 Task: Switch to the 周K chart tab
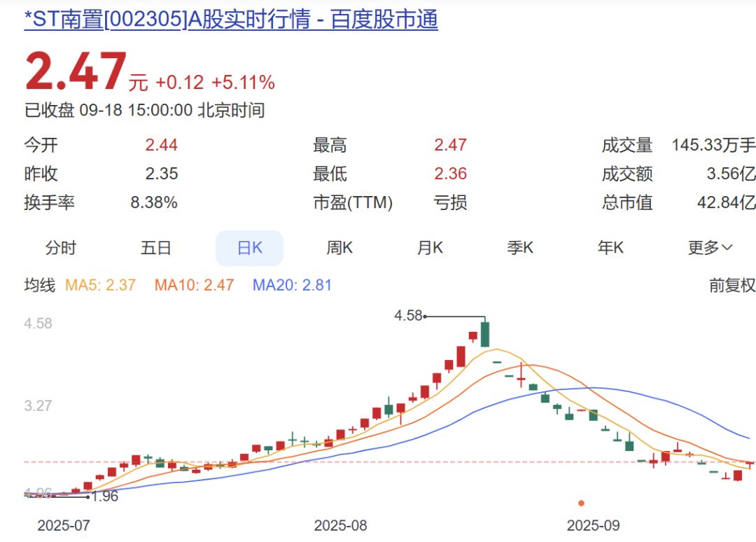[339, 248]
